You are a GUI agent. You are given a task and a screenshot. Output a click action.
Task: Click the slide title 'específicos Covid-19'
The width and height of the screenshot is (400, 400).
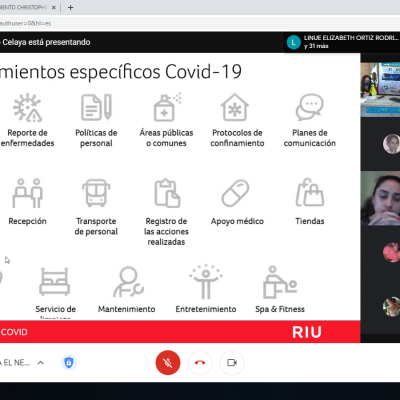point(156,71)
